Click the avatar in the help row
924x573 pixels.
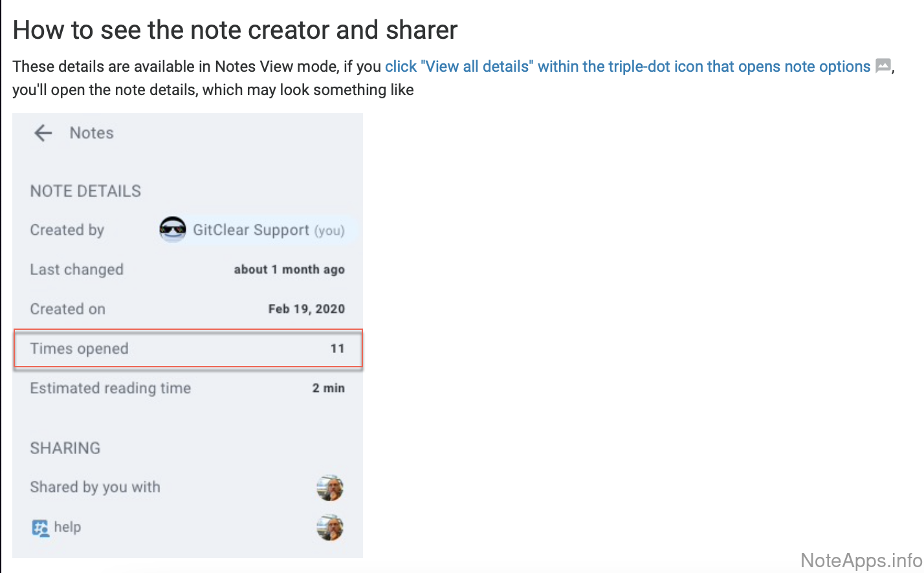coord(330,528)
